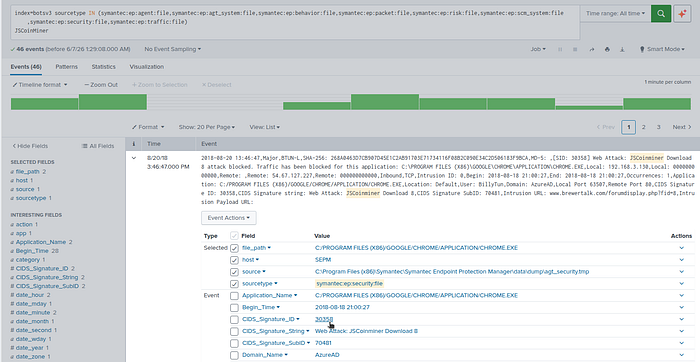Hide Fields sidebar
700x362 pixels.
click(x=30, y=146)
